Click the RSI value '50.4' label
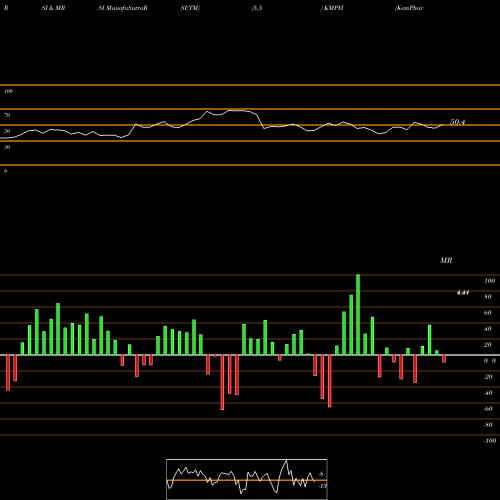Screen dimensions: 500x500 [x=457, y=122]
